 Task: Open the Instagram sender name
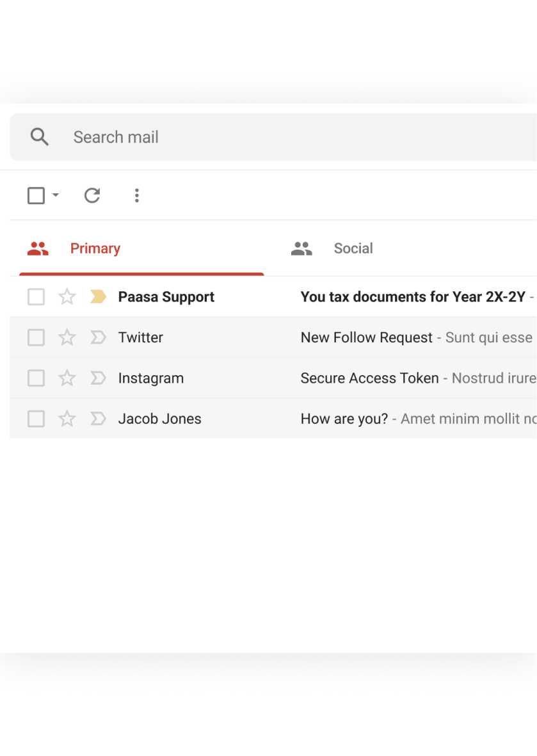pyautogui.click(x=151, y=378)
